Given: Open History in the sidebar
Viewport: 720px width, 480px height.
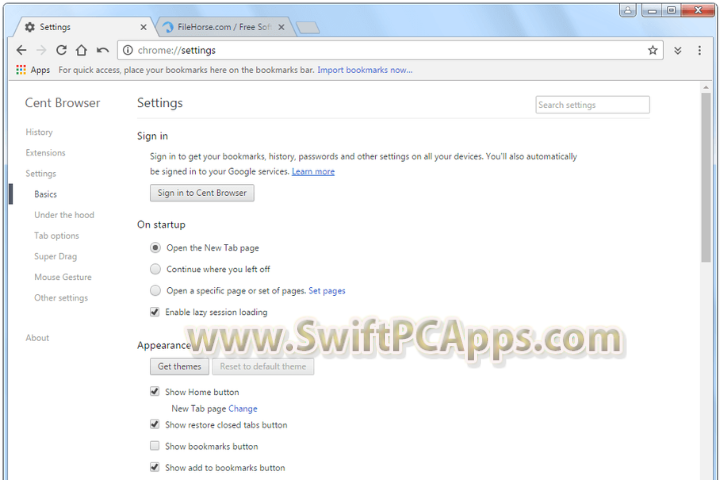Looking at the screenshot, I should pyautogui.click(x=39, y=132).
